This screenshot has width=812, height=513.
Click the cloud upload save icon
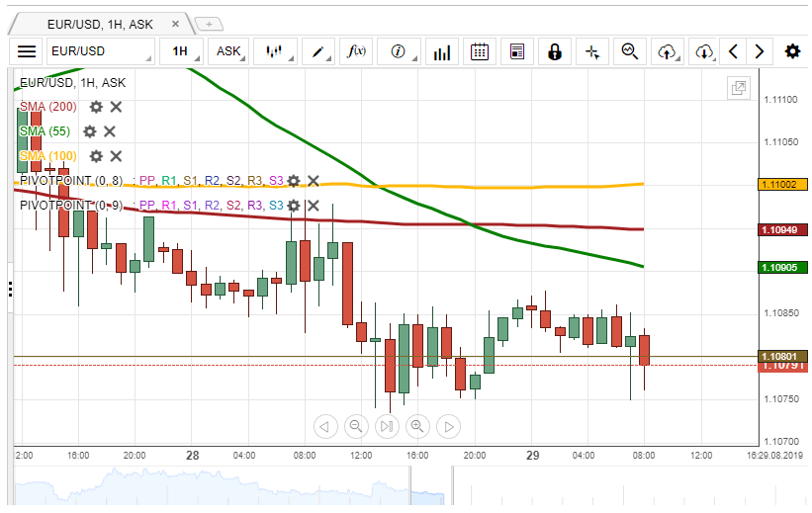(668, 51)
